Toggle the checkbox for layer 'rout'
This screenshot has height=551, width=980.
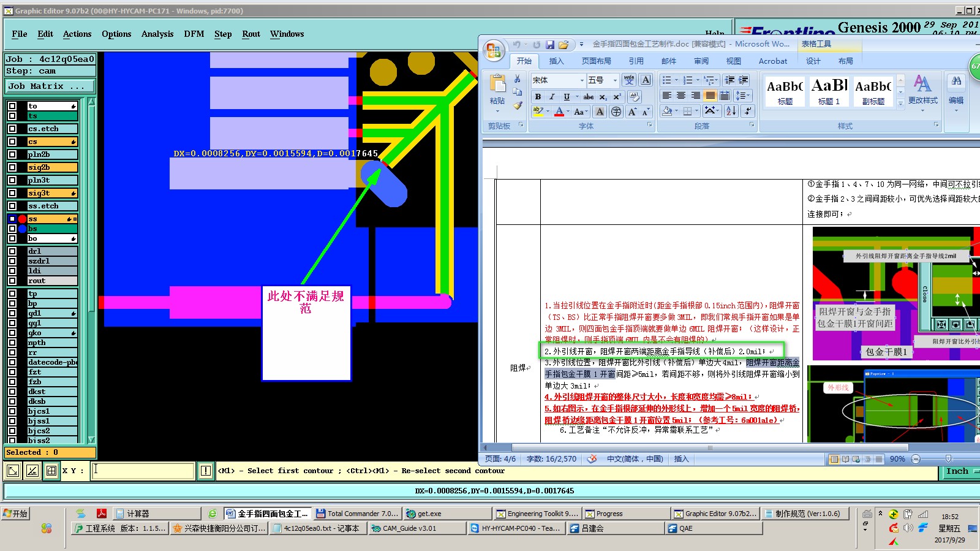[12, 281]
